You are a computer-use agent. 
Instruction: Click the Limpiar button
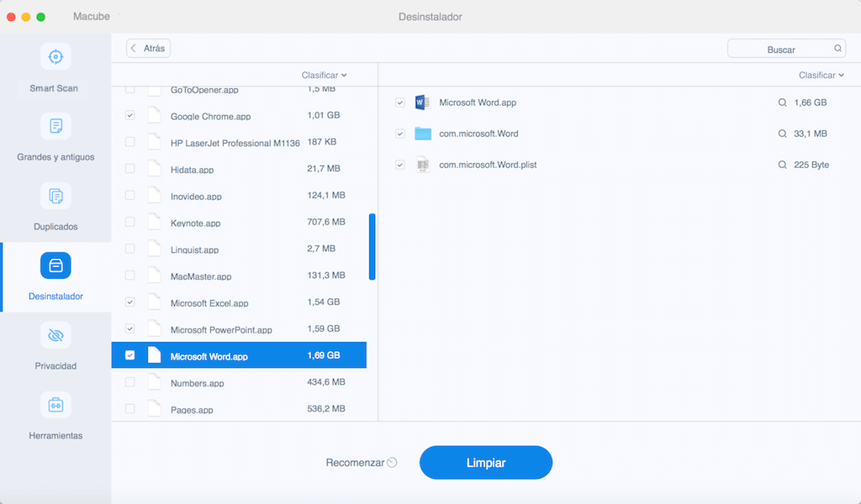click(486, 462)
